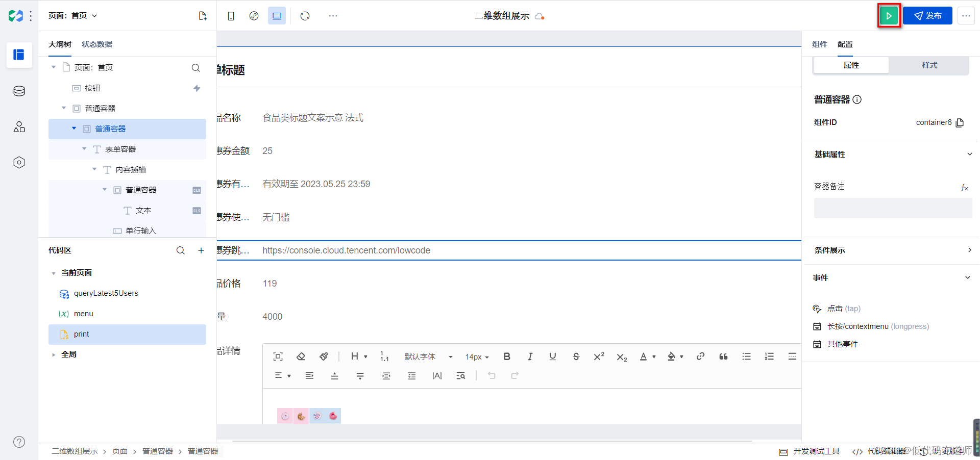Select the 属性 segment tab
980x460 pixels.
pos(851,65)
